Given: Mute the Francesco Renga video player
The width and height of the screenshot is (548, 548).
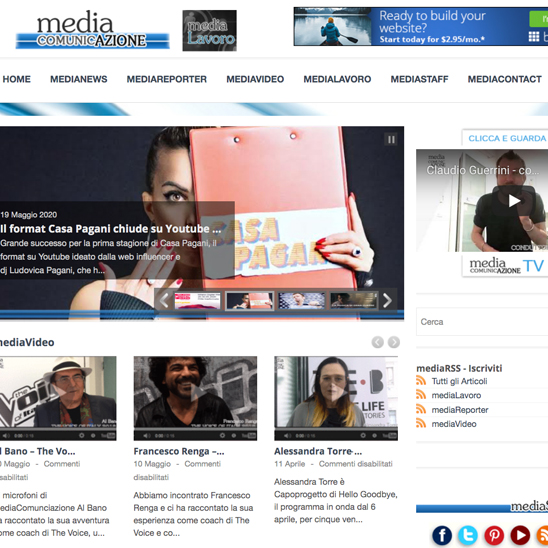Looking at the screenshot, I should pyautogui.click(x=147, y=436).
